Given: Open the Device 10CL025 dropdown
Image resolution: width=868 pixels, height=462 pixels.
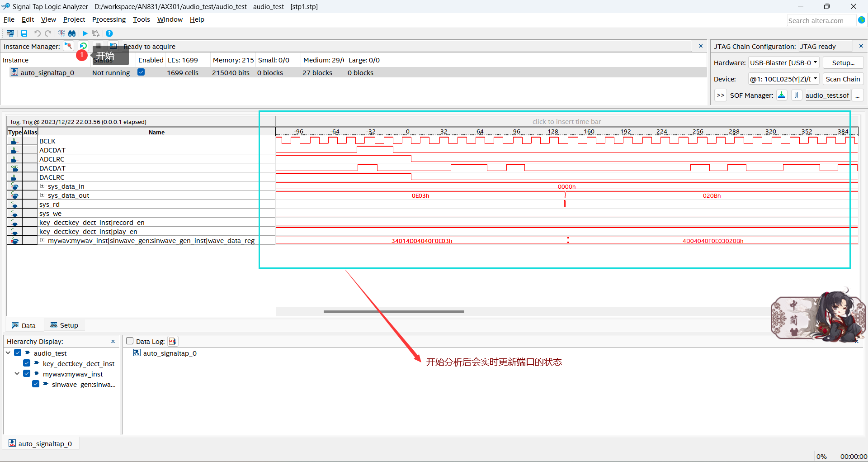Looking at the screenshot, I should (784, 79).
